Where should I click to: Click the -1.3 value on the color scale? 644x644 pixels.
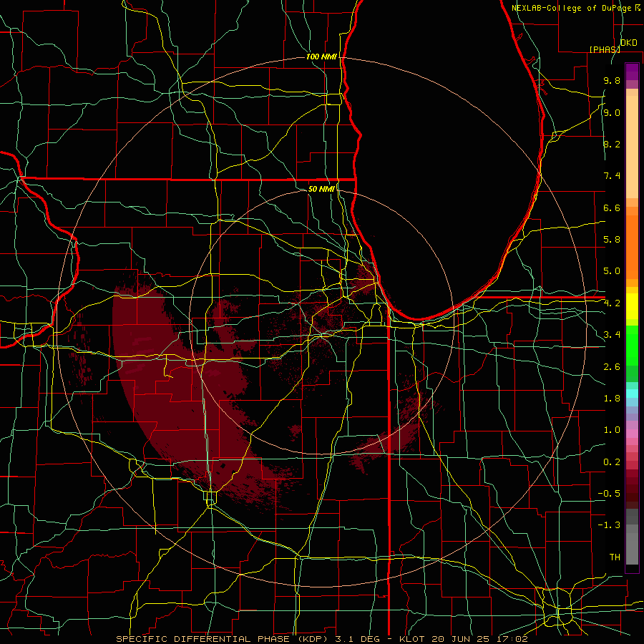point(609,525)
